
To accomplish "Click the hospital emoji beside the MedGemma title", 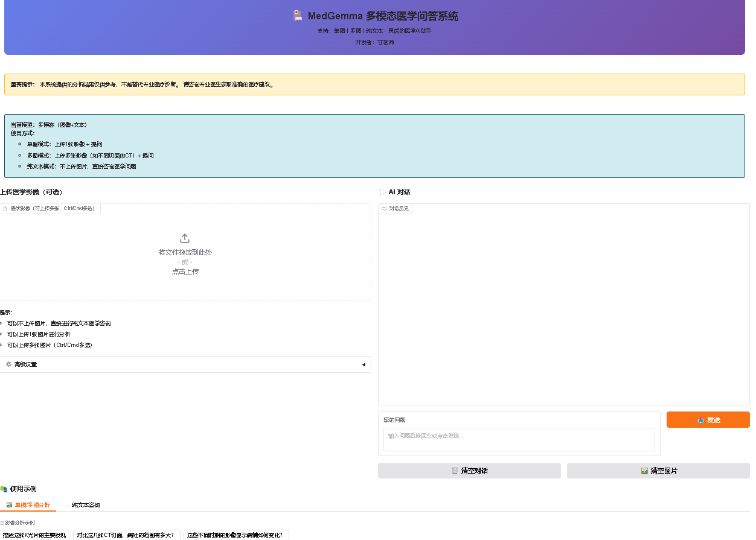I will [x=297, y=16].
